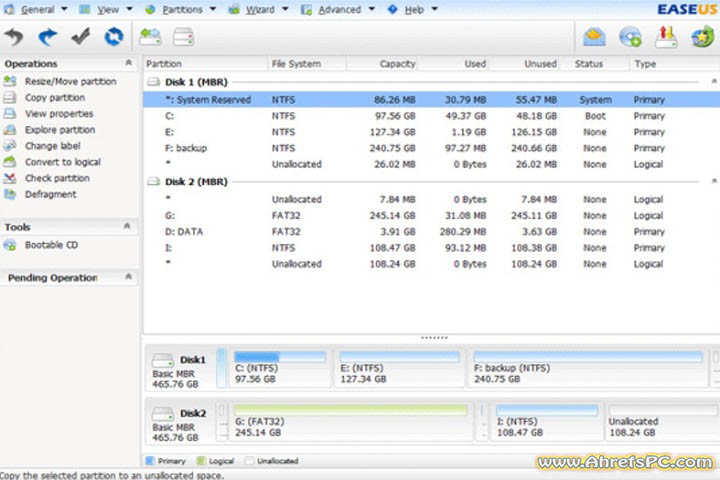
Task: Click the Check partition icon
Action: pyautogui.click(x=10, y=178)
